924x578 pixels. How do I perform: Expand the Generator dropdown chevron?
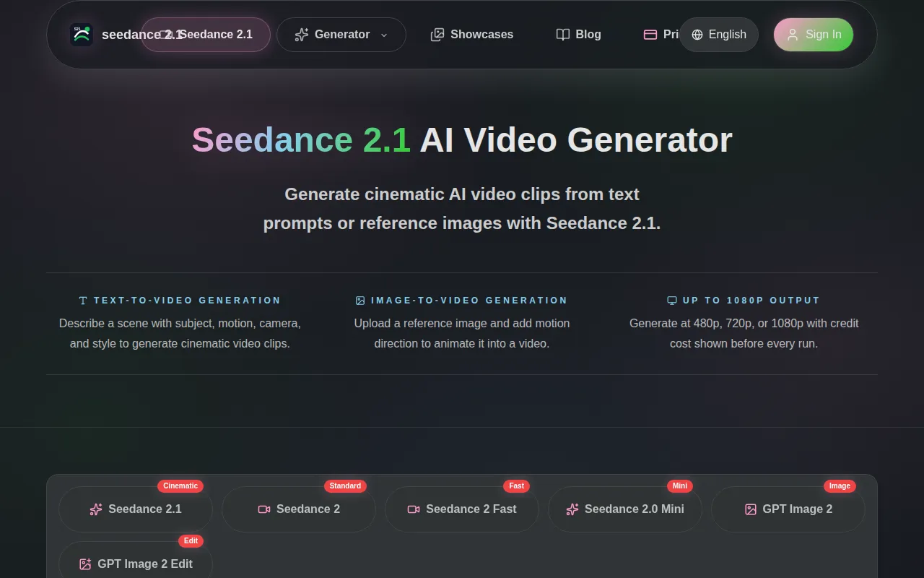tap(384, 35)
